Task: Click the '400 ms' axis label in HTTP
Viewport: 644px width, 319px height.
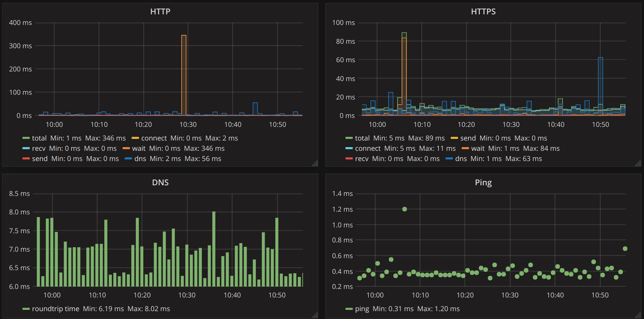Action: (x=21, y=23)
